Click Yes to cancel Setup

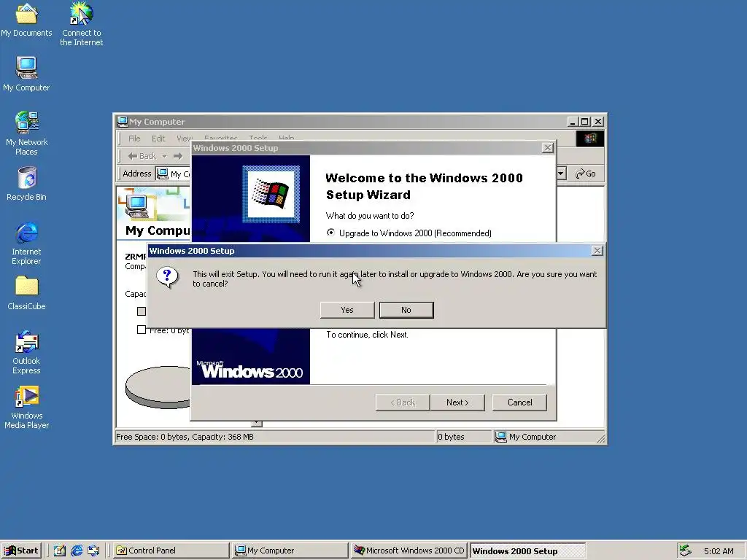[347, 310]
